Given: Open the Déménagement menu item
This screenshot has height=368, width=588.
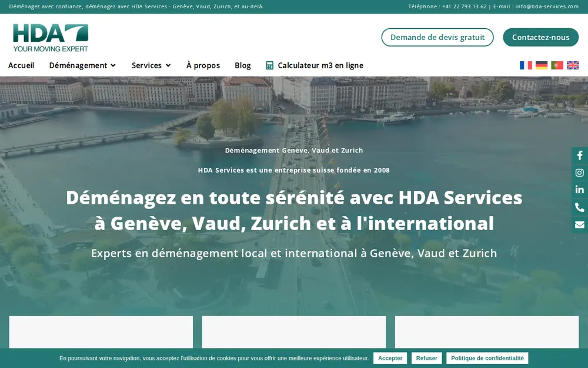Looking at the screenshot, I should pyautogui.click(x=78, y=65).
